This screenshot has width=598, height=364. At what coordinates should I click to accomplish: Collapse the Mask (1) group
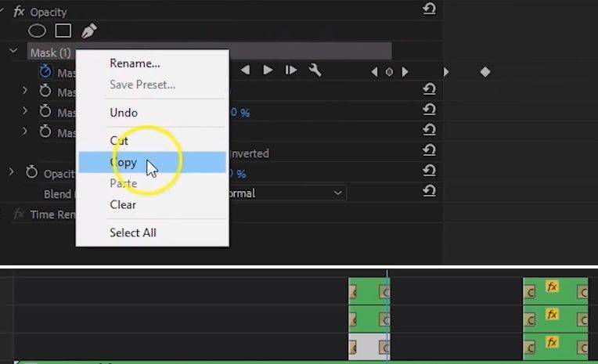click(13, 52)
